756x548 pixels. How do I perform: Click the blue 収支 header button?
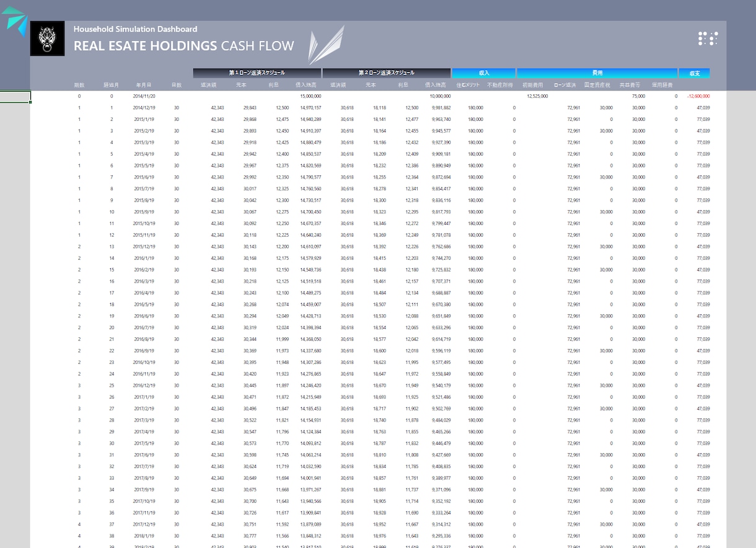pyautogui.click(x=694, y=73)
